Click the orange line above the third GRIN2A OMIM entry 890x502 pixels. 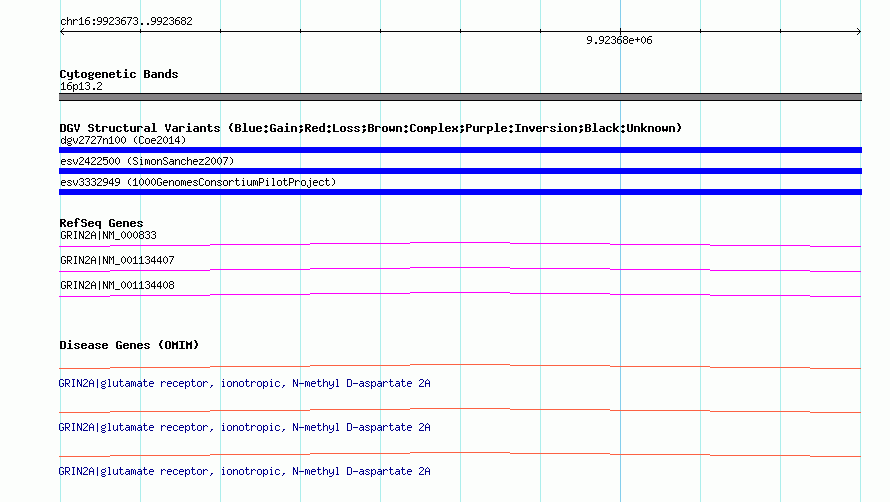(460, 454)
